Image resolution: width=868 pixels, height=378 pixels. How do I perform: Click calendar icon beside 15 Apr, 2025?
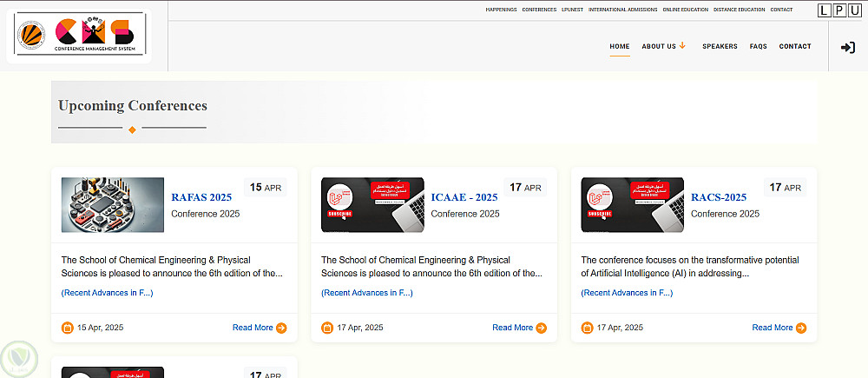67,328
